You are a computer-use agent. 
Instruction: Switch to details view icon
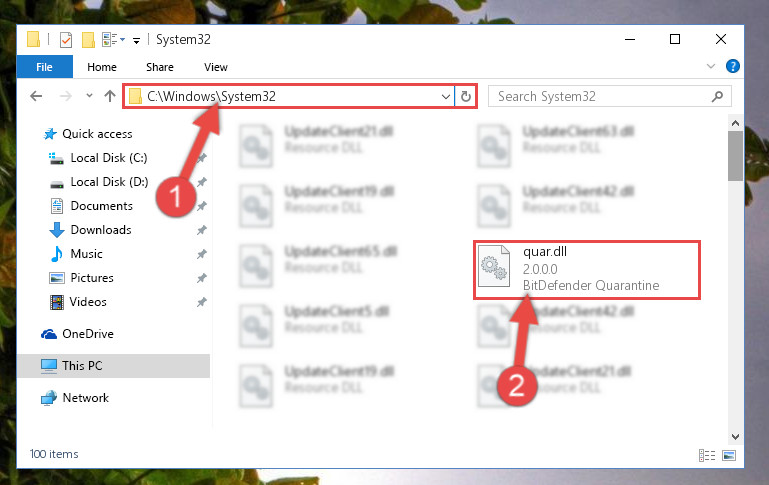pyautogui.click(x=707, y=456)
